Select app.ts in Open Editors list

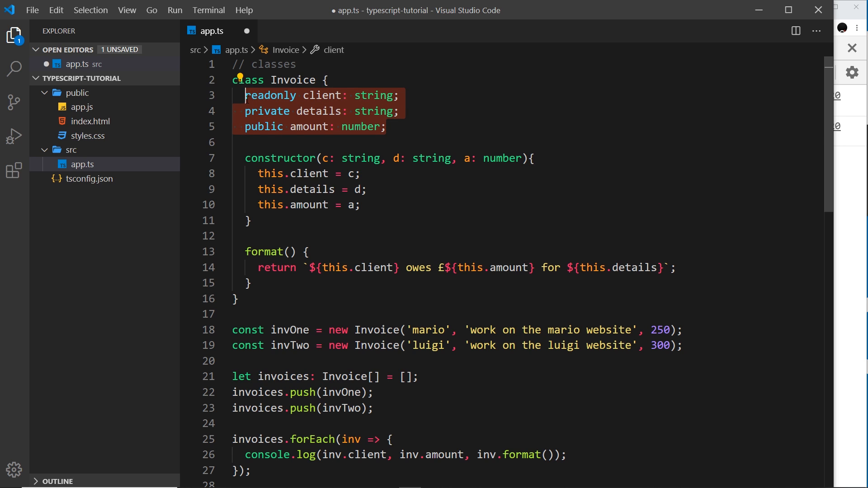click(x=105, y=64)
